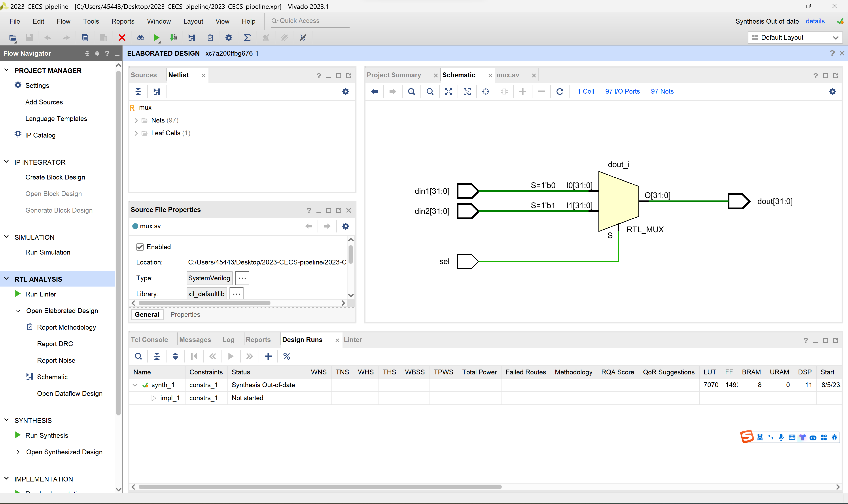Switch to the mux.sv editor tab
This screenshot has width=848, height=504.
tap(507, 75)
